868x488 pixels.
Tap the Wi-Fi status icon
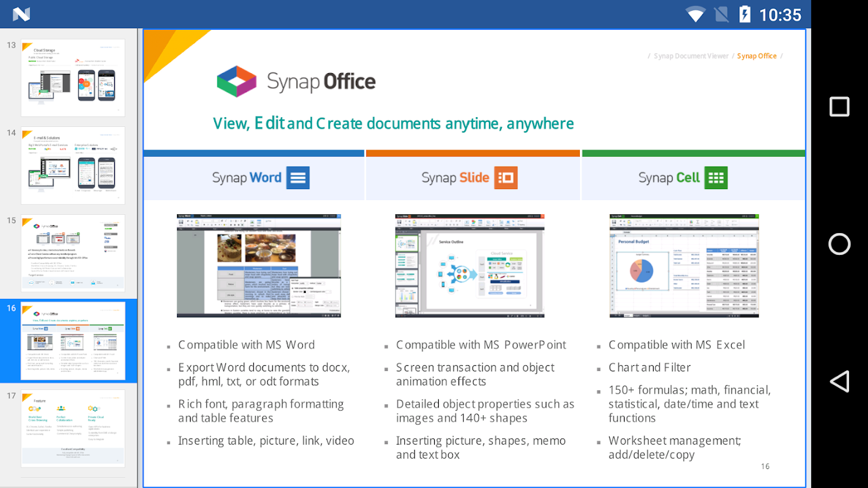(695, 13)
